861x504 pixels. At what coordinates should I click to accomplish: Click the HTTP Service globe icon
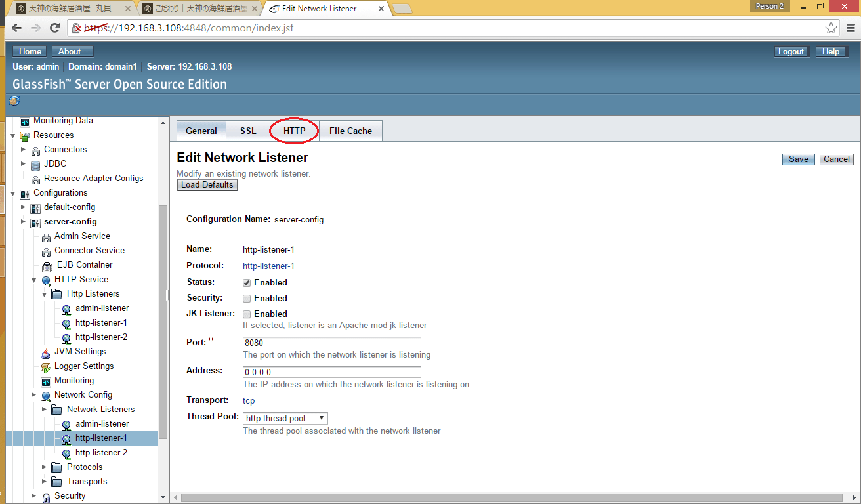(x=46, y=280)
